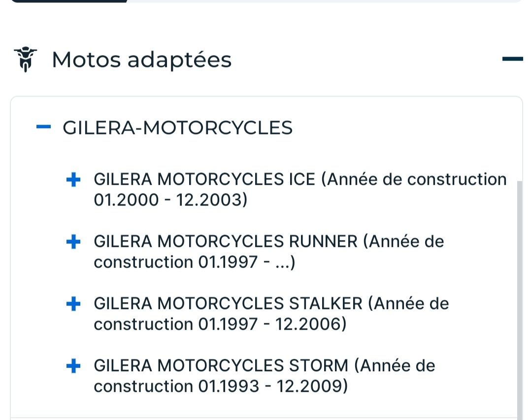532x420 pixels.
Task: Open the GILERA MOTORCYCLES ICE model name
Action: pyautogui.click(x=204, y=179)
